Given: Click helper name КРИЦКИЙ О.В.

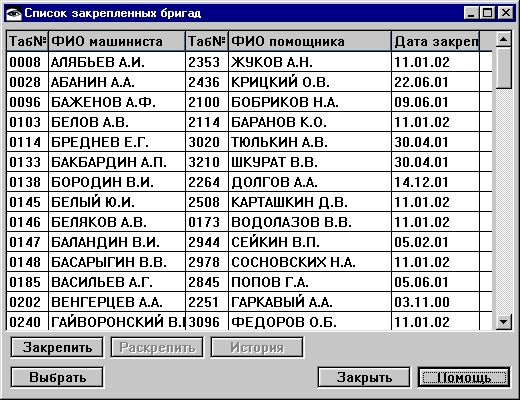Looking at the screenshot, I should [x=280, y=82].
